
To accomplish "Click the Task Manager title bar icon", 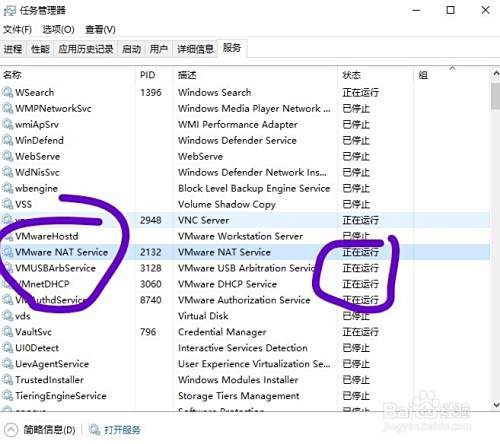I will tap(9, 11).
